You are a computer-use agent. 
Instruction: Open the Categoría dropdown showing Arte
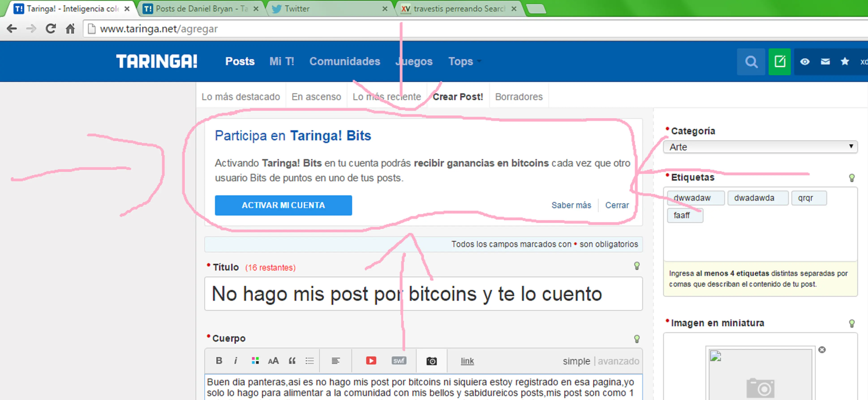(760, 147)
